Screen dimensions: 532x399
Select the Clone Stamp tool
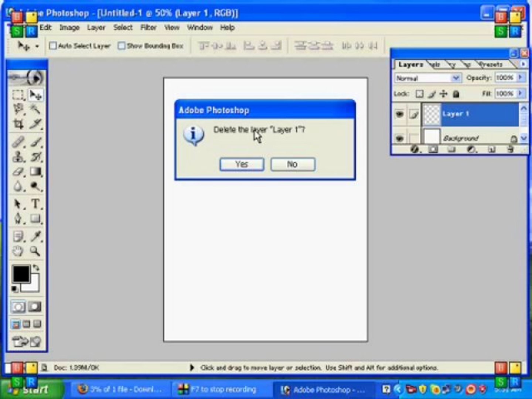[18, 157]
